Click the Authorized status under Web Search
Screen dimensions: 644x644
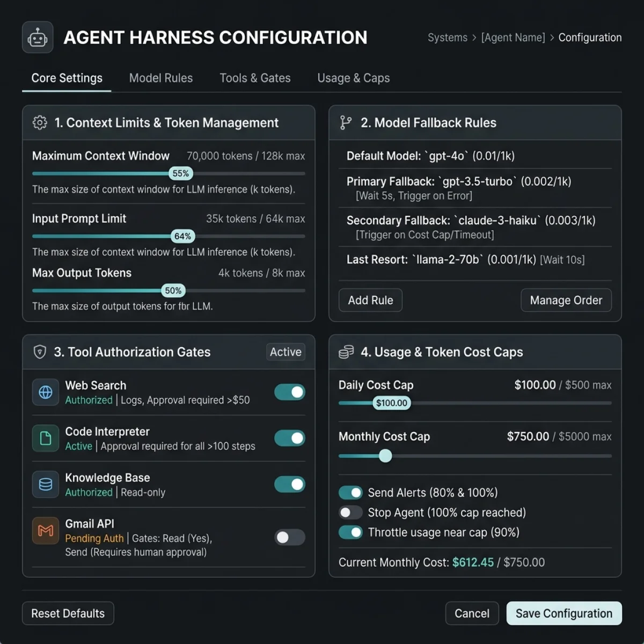[x=89, y=400]
